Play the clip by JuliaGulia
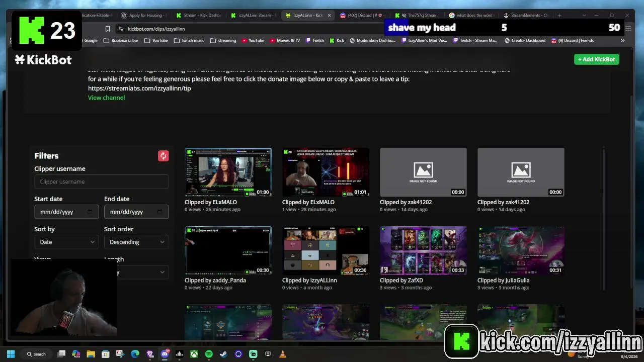Screen dimensions: 644x362 (521, 250)
